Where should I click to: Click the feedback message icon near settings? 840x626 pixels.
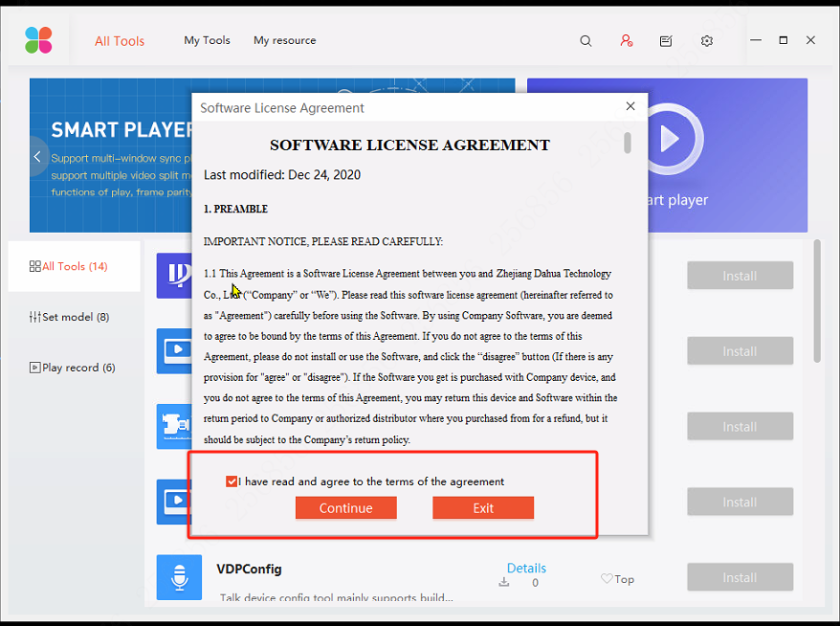click(x=666, y=41)
